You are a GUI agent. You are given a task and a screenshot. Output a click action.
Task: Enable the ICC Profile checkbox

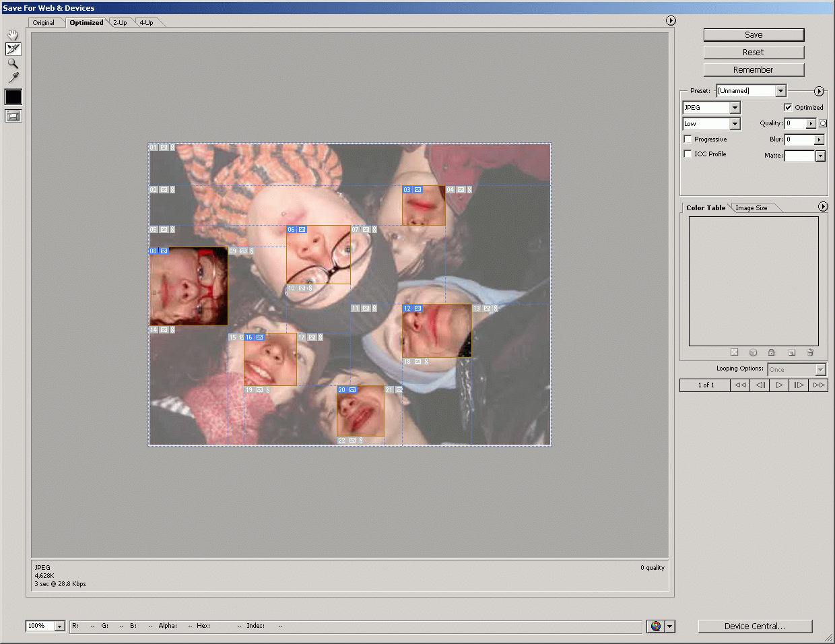pyautogui.click(x=688, y=154)
